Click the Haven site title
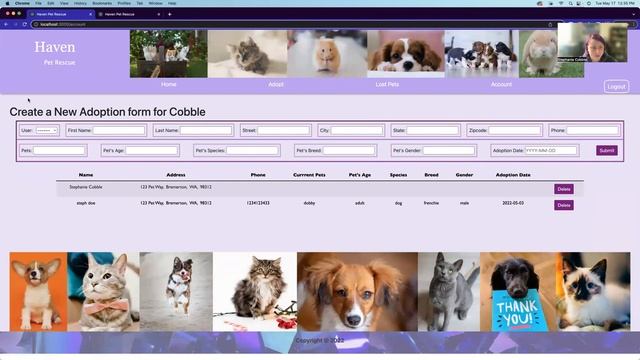Screen dimensions: 640x360 (x=55, y=47)
